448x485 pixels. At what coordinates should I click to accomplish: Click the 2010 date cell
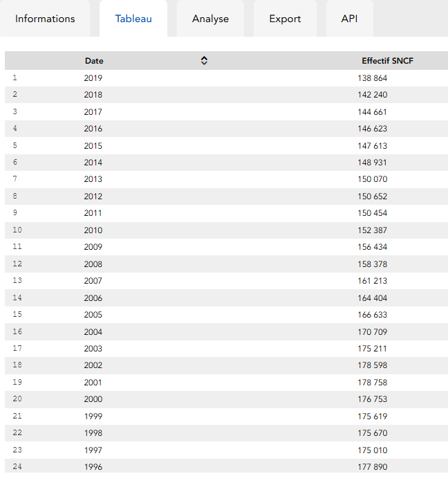[93, 230]
